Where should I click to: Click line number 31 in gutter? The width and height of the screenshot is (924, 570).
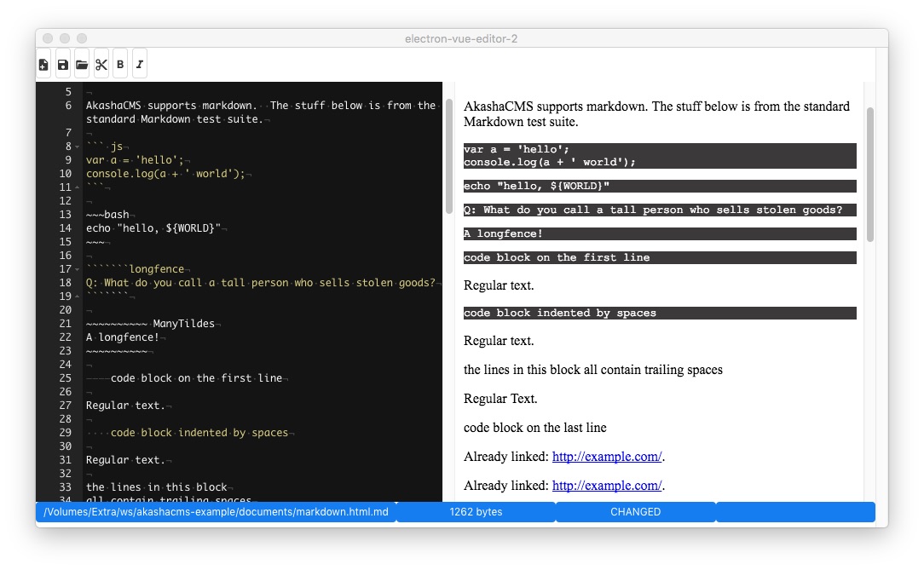[x=65, y=460]
